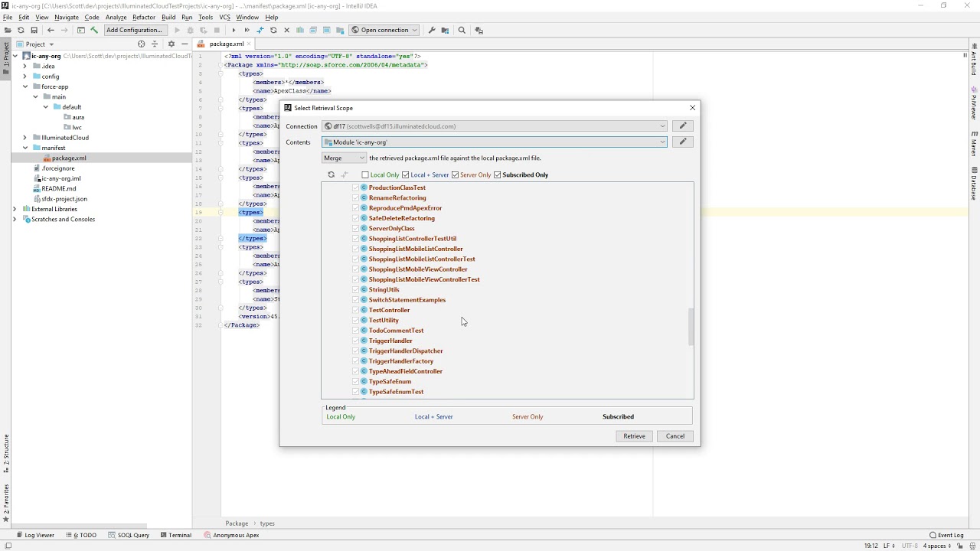Open the Open connection dropdown in toolbar
Image resolution: width=980 pixels, height=551 pixels.
click(x=384, y=30)
